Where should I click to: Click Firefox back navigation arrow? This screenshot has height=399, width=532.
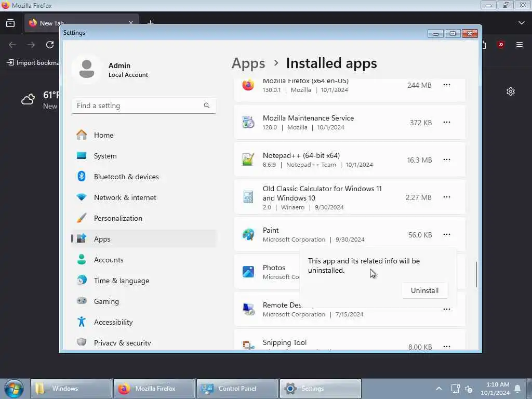(12, 45)
